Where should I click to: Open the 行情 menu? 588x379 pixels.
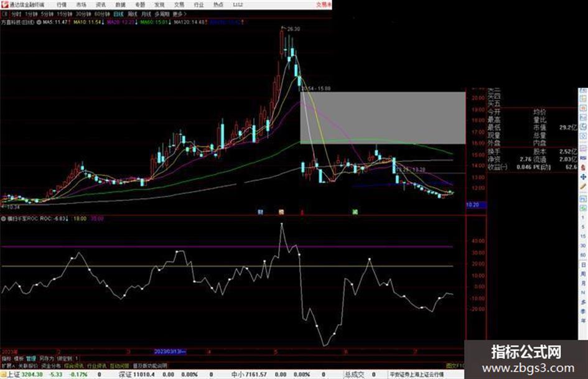pos(62,5)
